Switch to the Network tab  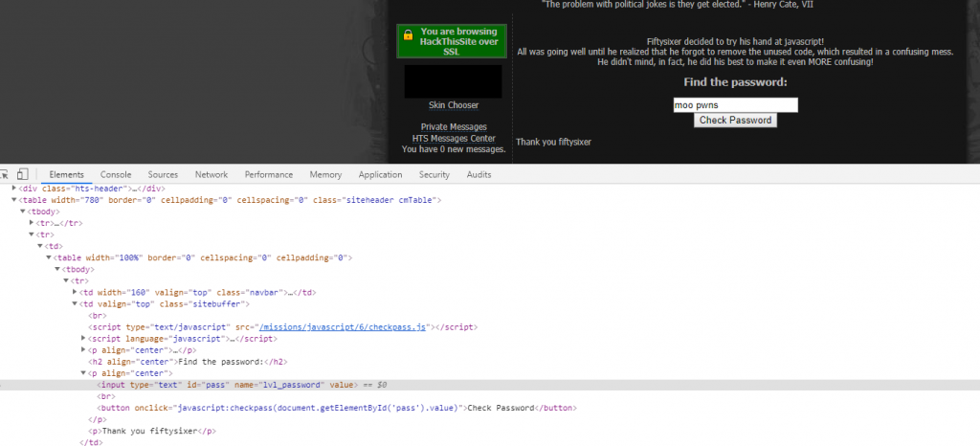pyautogui.click(x=212, y=175)
